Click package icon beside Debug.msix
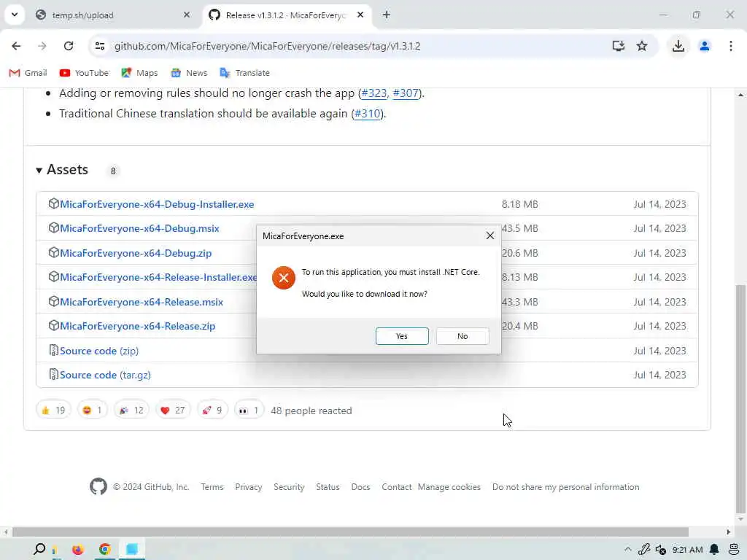The image size is (747, 560). pyautogui.click(x=53, y=228)
